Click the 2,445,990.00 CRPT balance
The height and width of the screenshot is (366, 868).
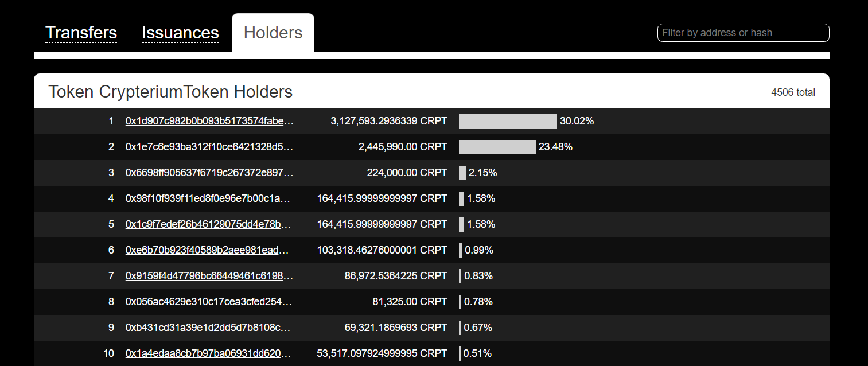(x=403, y=147)
